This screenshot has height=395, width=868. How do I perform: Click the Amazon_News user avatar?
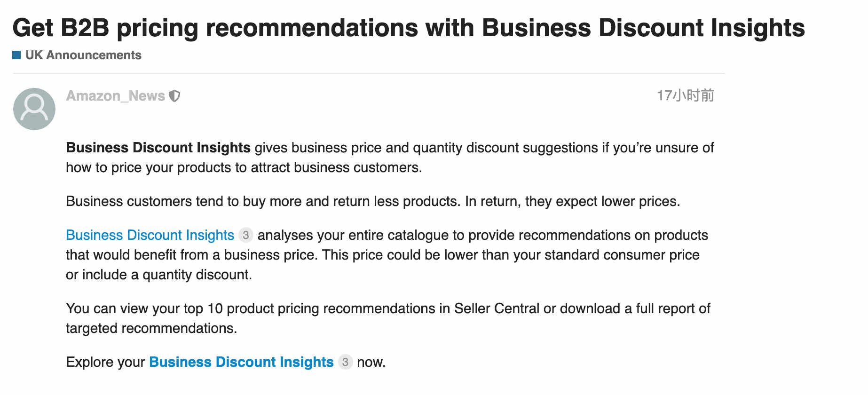pyautogui.click(x=34, y=109)
